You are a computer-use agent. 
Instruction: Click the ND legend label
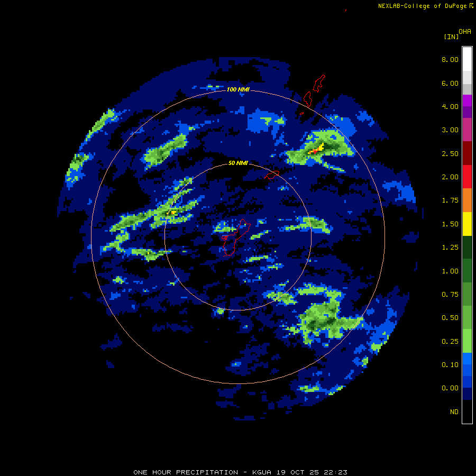tap(454, 412)
